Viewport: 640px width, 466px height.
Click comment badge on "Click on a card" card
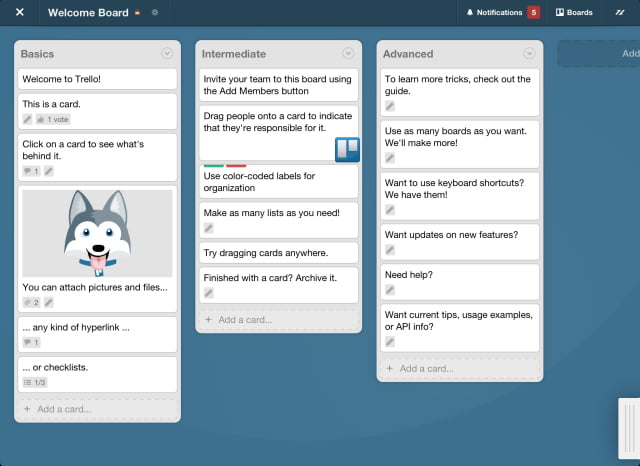30,171
